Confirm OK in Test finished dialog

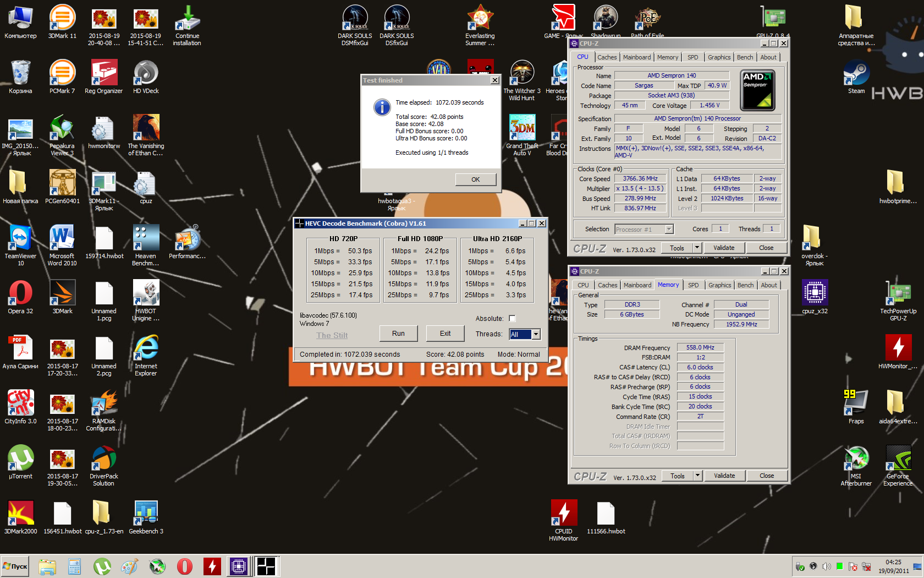(476, 179)
